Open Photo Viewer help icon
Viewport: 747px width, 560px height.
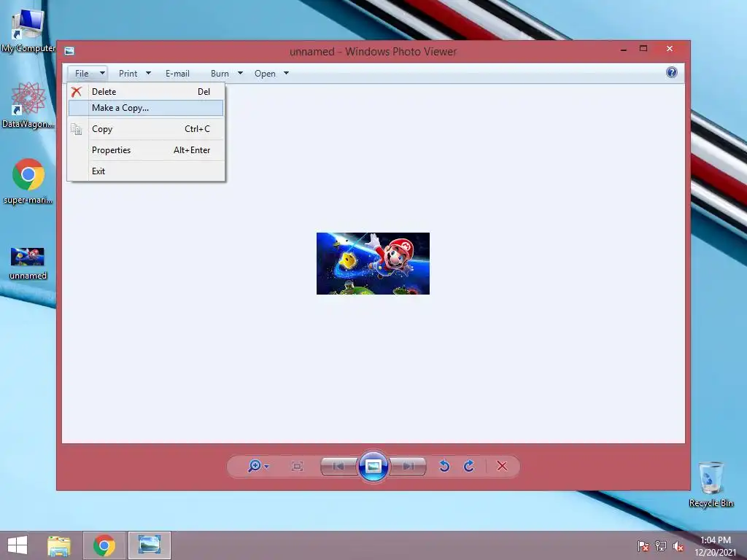click(672, 72)
